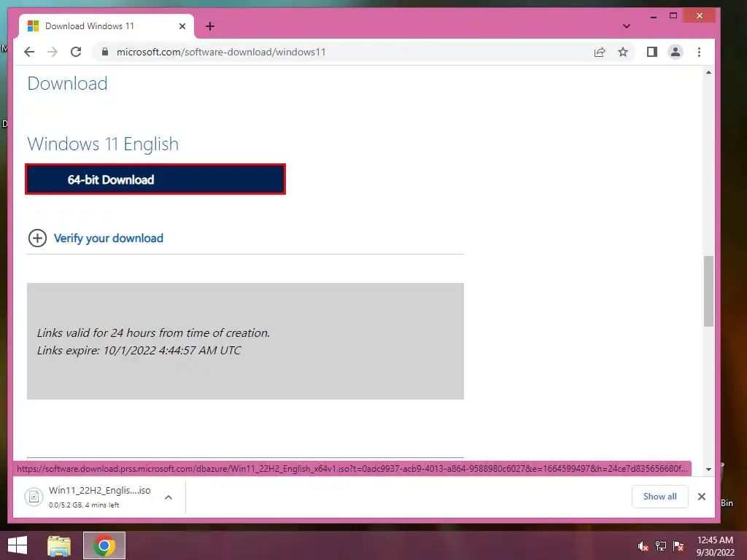Click the browser Forward arrow

click(x=53, y=52)
